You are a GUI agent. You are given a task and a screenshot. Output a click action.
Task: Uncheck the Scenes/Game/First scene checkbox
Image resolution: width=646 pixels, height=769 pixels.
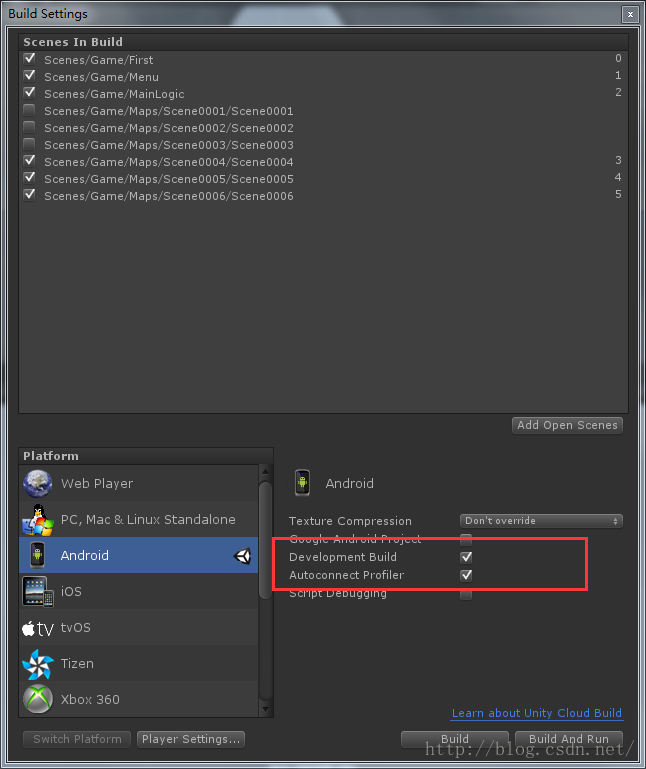[x=29, y=59]
